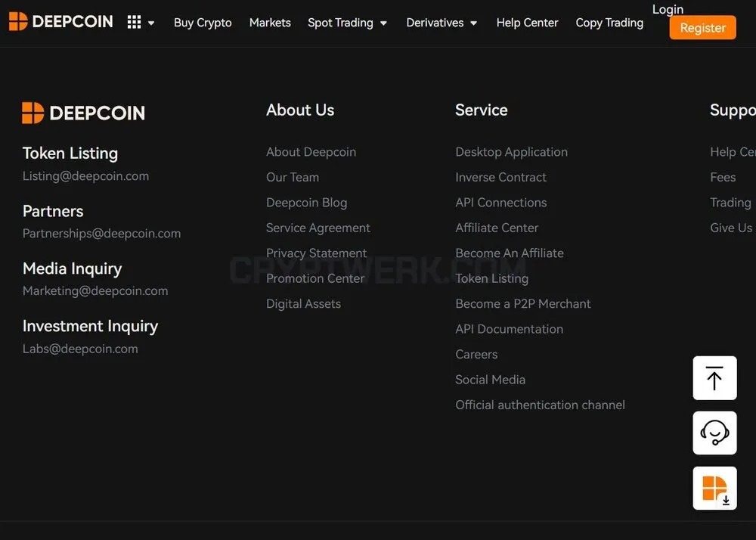Expand the arrow beside the grid icon
Screen dimensions: 756x540
[151, 23]
